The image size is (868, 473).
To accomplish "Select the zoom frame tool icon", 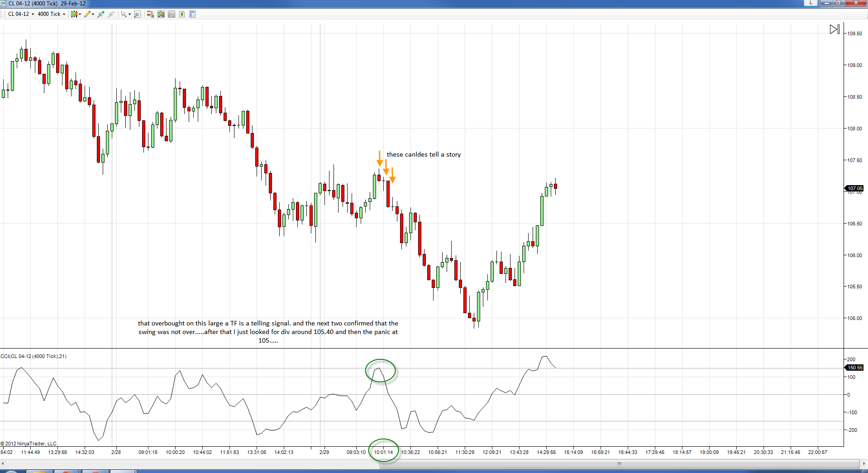I will pos(137,14).
